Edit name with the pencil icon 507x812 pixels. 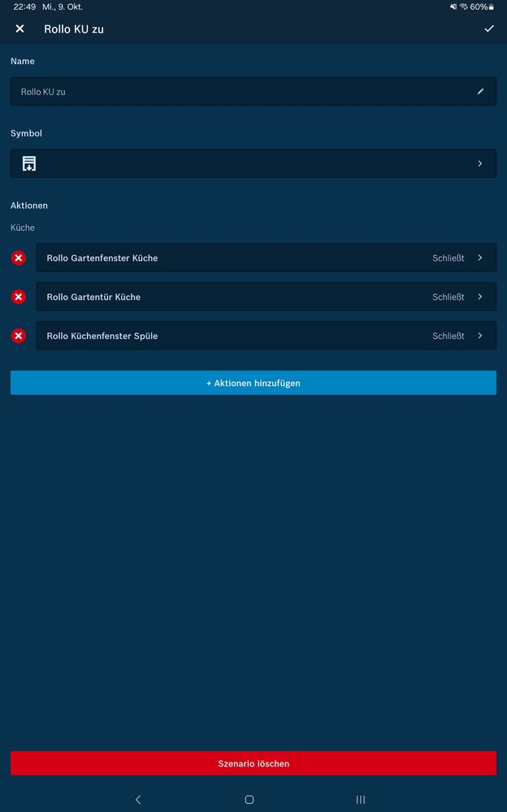pyautogui.click(x=480, y=92)
